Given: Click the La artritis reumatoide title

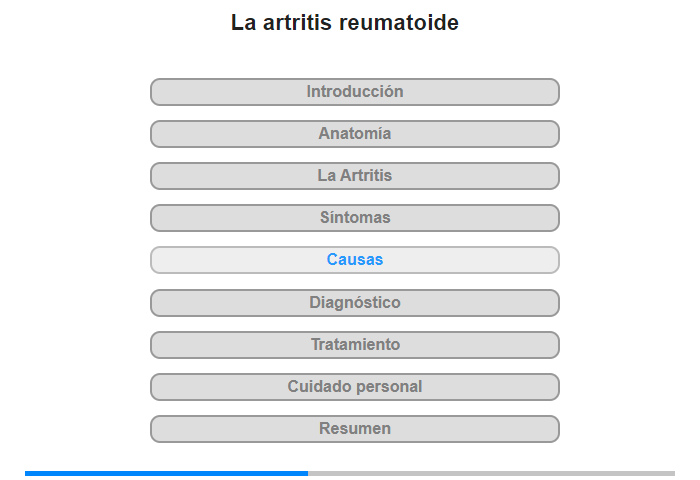Looking at the screenshot, I should (x=345, y=22).
